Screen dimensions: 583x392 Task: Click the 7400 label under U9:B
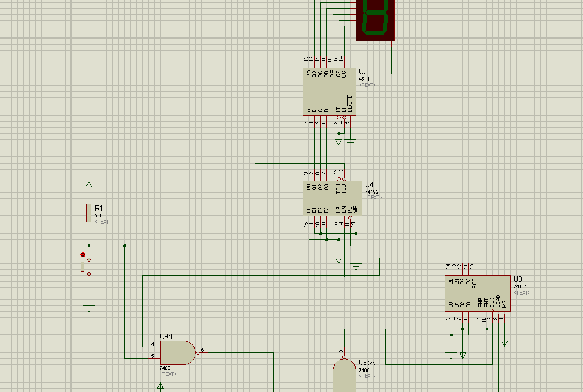click(x=165, y=368)
